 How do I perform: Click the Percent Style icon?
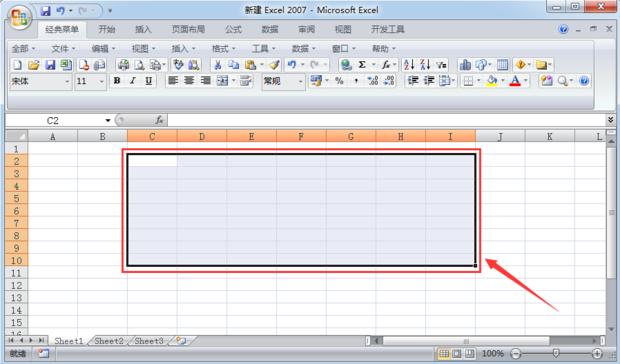(339, 81)
